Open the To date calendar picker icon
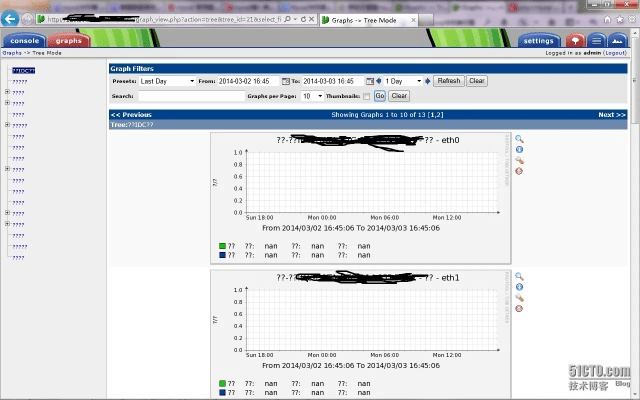Viewport: 640px width, 400px height. 370,81
